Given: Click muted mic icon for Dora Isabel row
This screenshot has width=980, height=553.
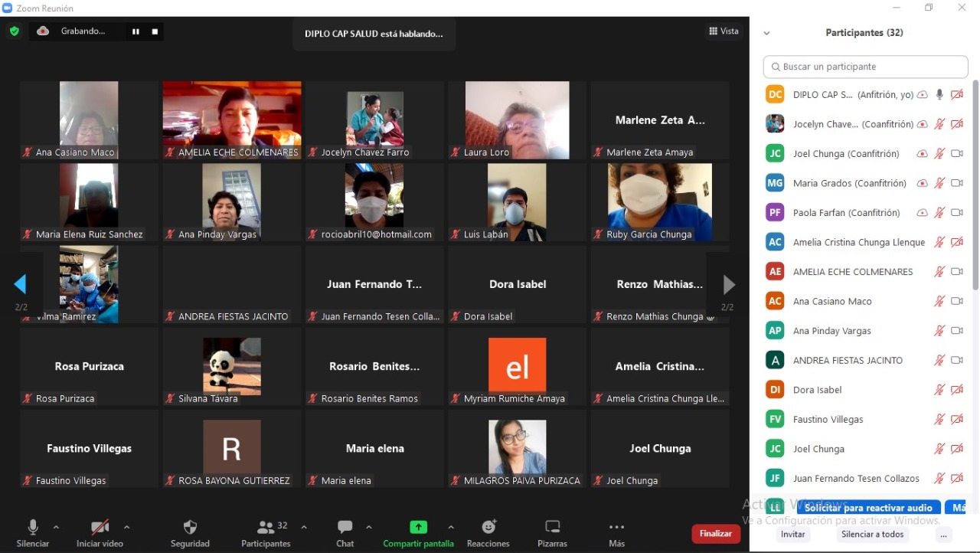Looking at the screenshot, I should pos(939,389).
